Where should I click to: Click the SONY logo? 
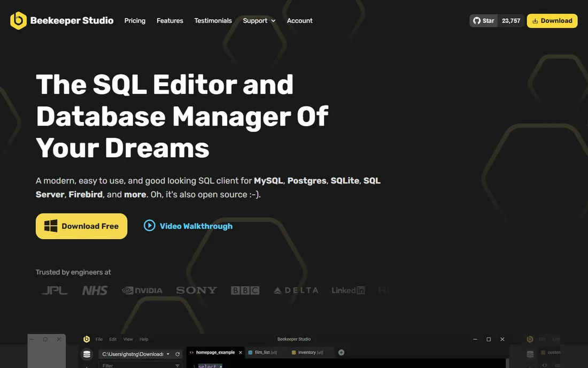click(197, 290)
